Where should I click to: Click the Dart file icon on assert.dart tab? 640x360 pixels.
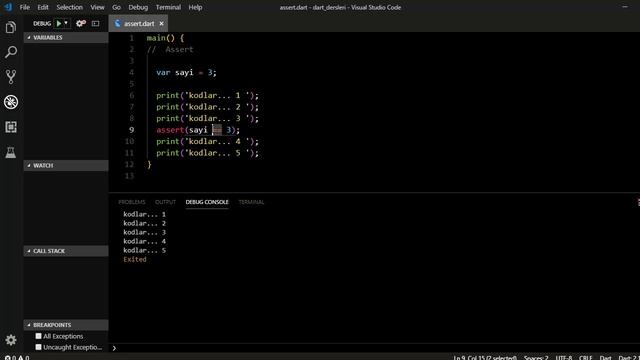[118, 24]
